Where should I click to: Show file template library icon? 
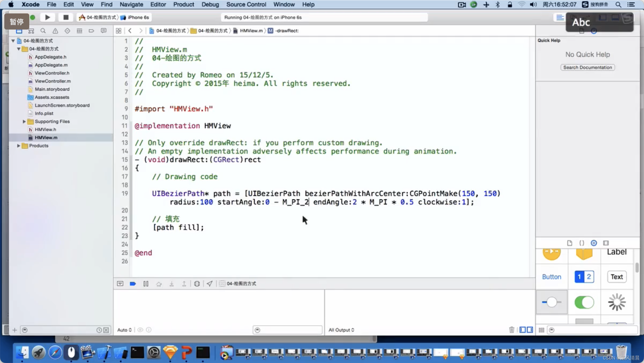coord(569,243)
